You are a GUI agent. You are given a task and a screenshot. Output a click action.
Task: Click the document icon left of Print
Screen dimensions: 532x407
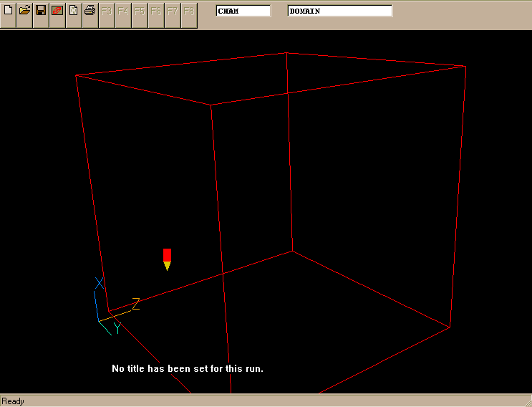coord(73,11)
